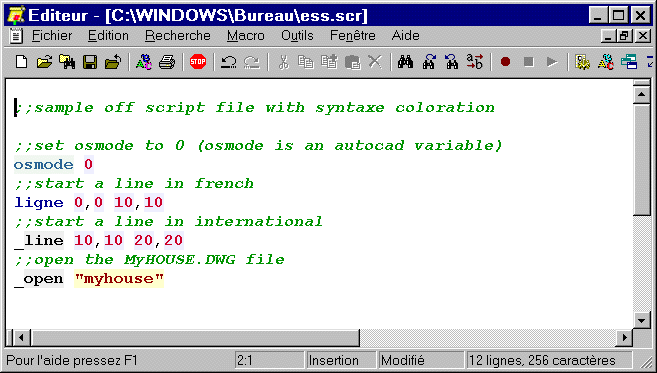This screenshot has height=373, width=657.
Task: Click the second ABC icon at toolbar end
Action: 606,62
